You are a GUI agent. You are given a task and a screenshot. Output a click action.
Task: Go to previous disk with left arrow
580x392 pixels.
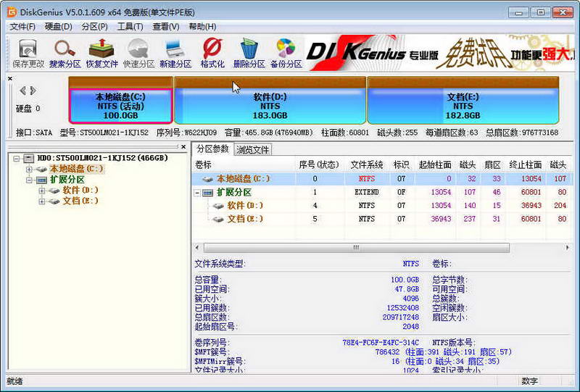[x=22, y=91]
